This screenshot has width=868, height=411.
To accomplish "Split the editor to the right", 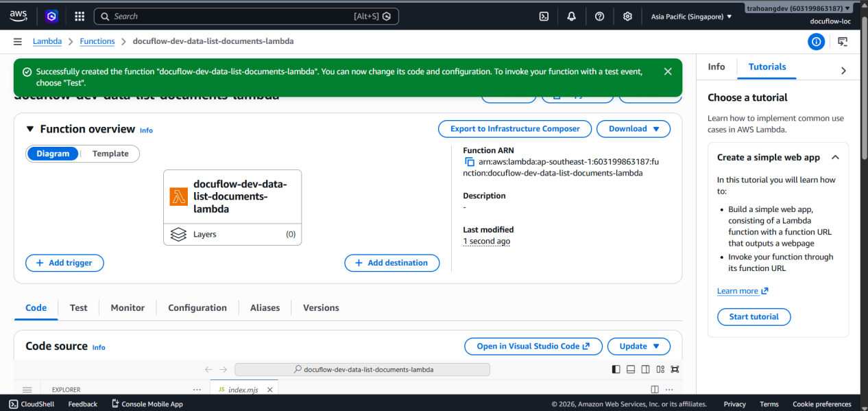I will point(654,389).
